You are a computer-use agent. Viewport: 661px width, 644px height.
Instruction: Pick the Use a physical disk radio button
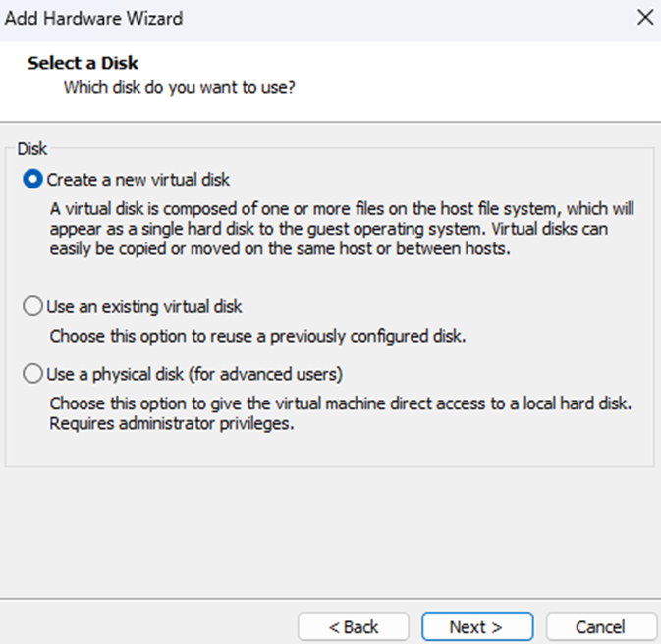pos(33,374)
